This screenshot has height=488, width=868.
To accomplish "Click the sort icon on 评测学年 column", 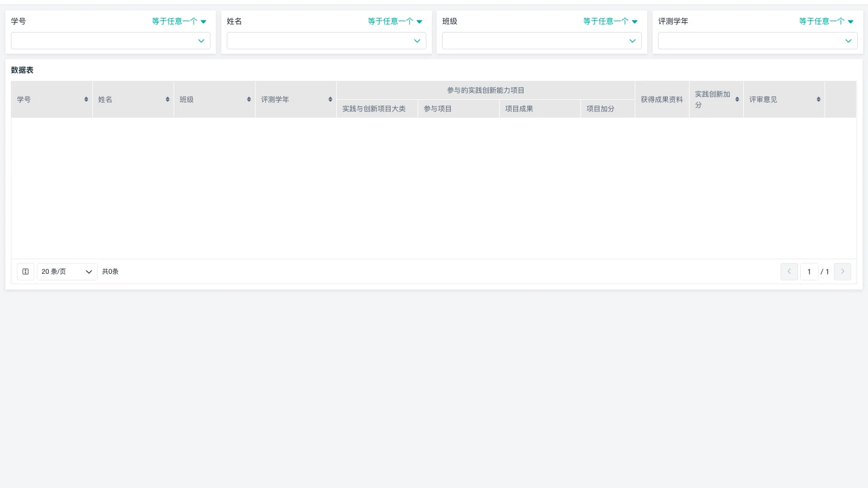I will click(x=330, y=99).
